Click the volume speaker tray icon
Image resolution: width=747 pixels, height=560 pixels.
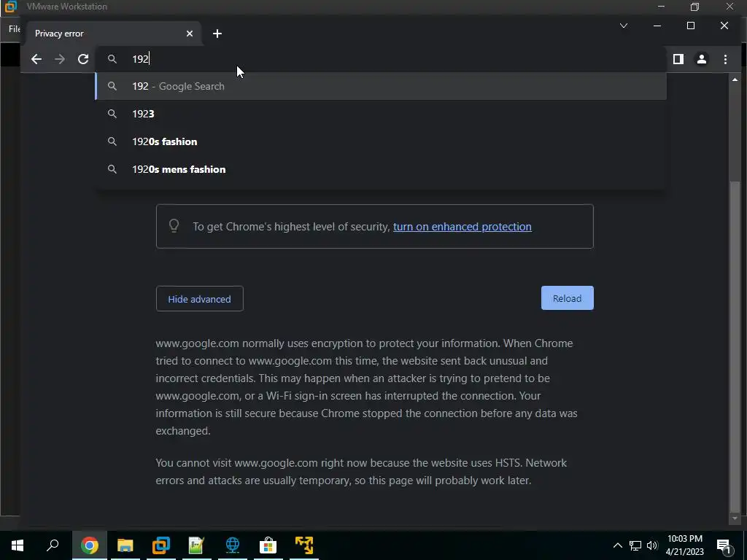click(x=652, y=545)
